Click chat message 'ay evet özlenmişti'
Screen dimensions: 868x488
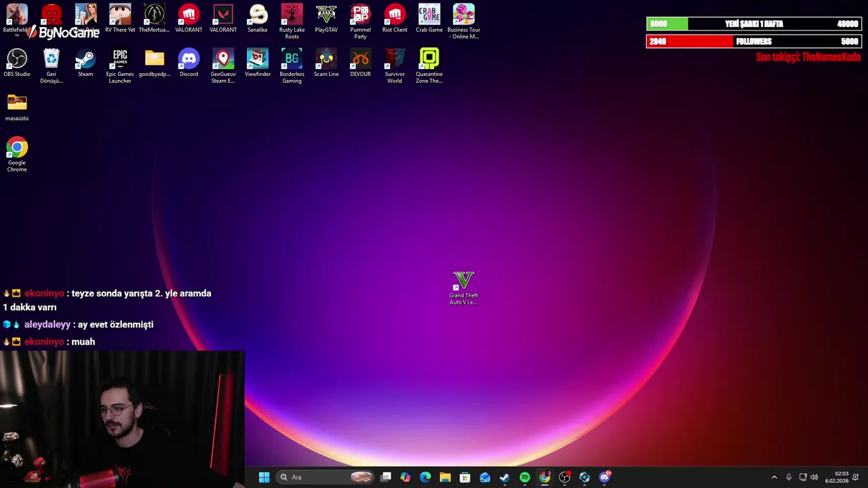pyautogui.click(x=115, y=325)
